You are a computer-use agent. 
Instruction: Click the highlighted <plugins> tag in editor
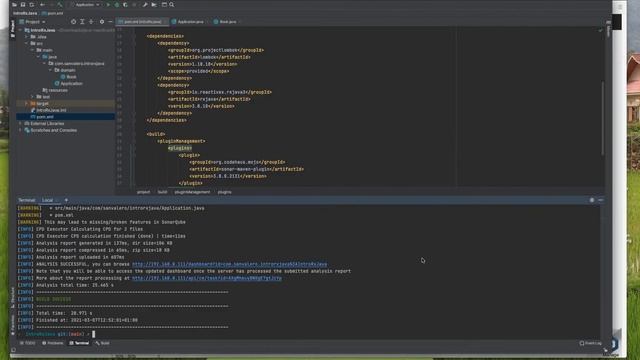(x=180, y=148)
